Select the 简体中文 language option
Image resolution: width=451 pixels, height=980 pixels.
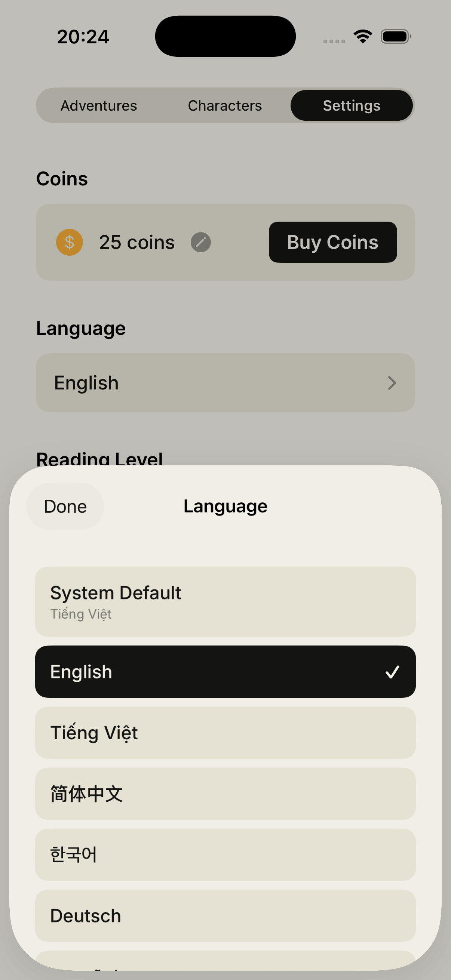[225, 794]
